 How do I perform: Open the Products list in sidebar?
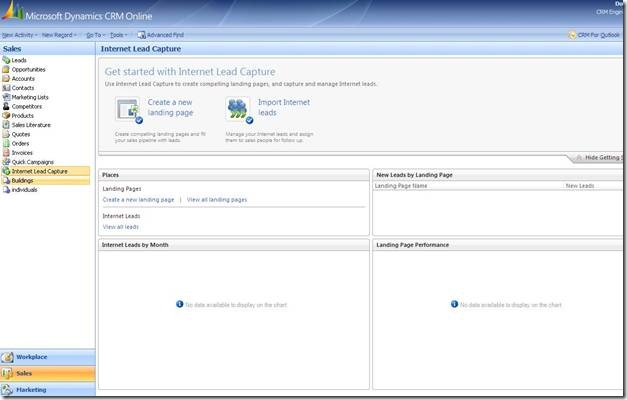click(x=22, y=115)
